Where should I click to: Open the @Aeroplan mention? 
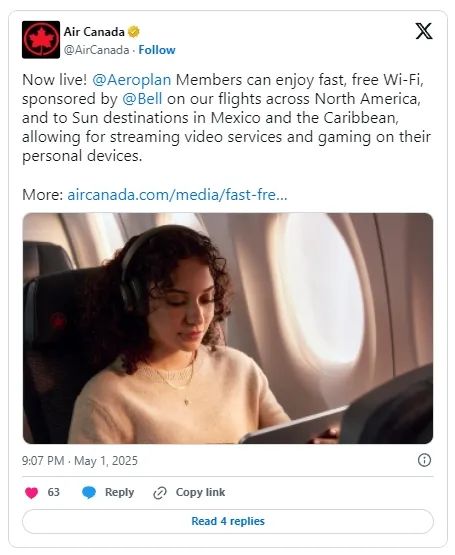pos(131,80)
